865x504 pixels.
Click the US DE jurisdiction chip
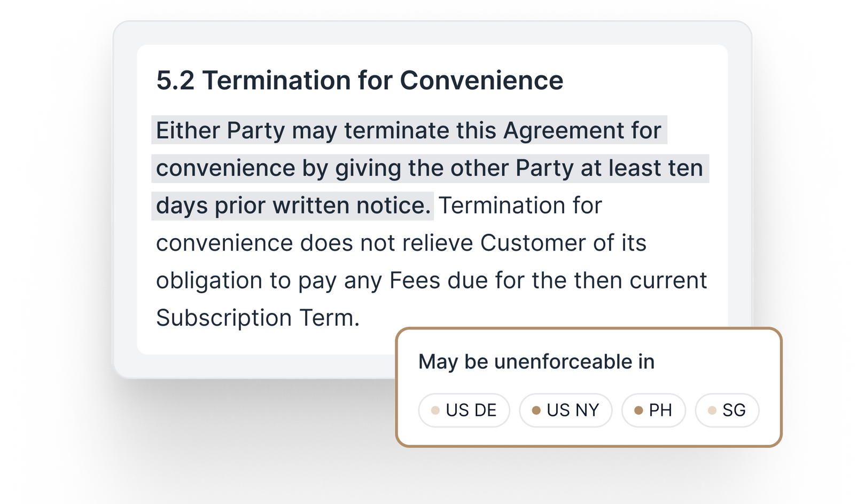pos(464,410)
